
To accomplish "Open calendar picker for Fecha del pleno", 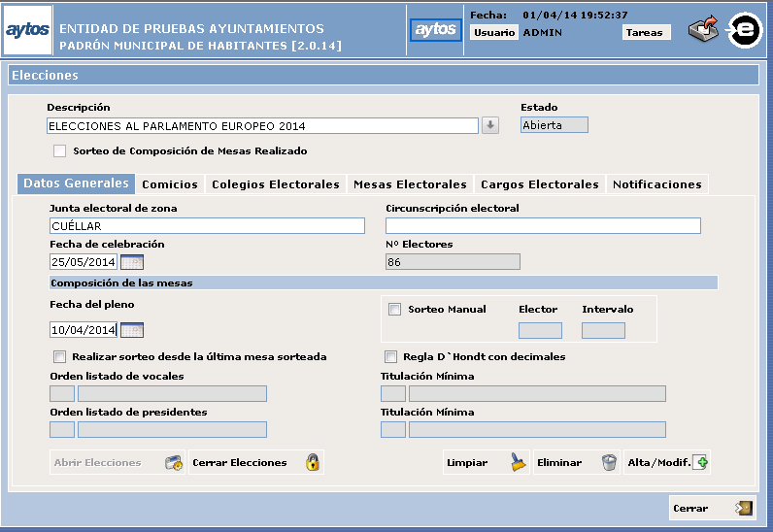I will tap(131, 330).
